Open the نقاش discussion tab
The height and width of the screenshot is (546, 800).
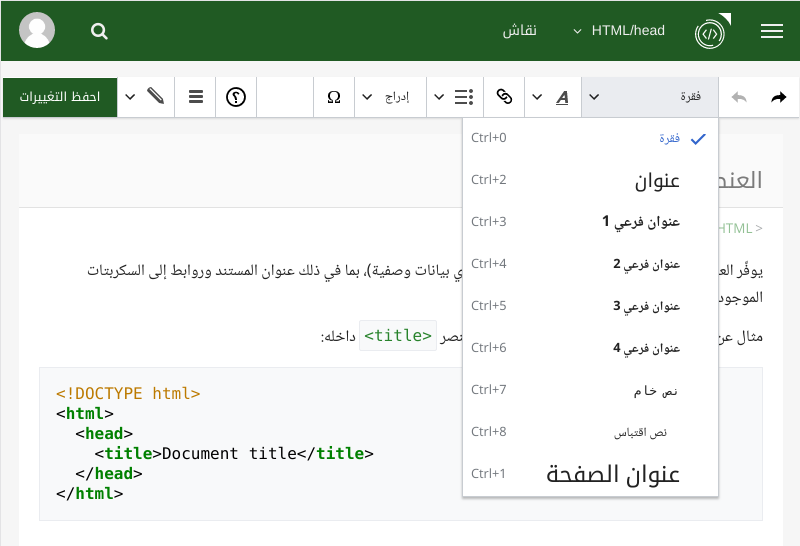point(519,31)
